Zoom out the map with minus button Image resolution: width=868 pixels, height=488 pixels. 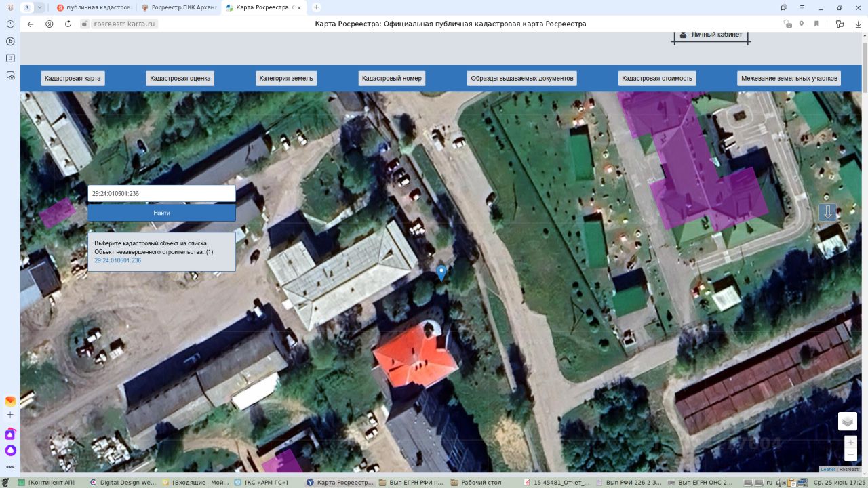coord(851,455)
